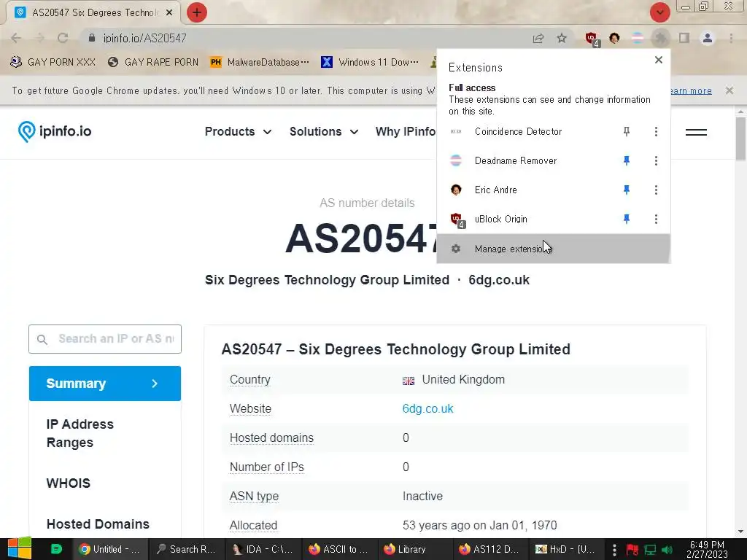The height and width of the screenshot is (560, 747).
Task: Open Hosted Domains sidebar section
Action: 98,524
